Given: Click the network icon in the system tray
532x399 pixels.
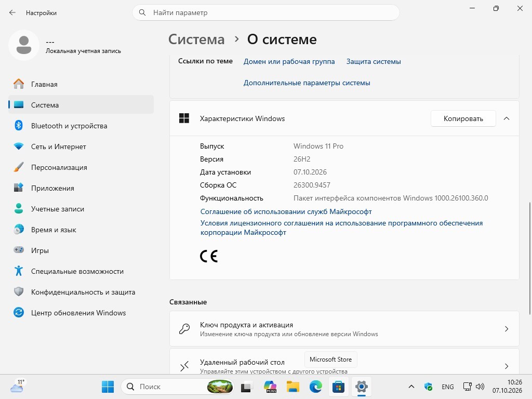Looking at the screenshot, I should click(467, 387).
